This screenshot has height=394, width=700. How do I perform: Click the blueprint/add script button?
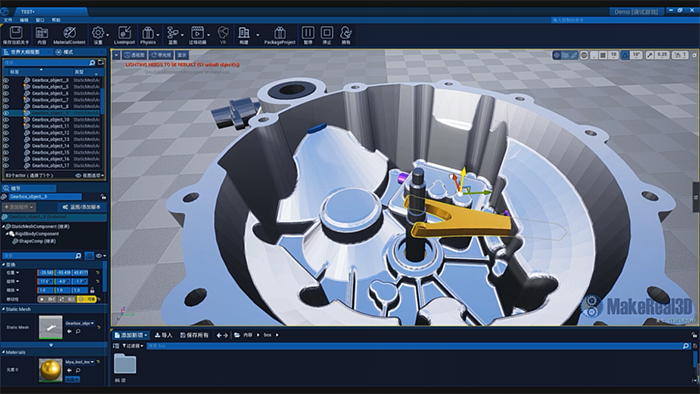point(82,207)
